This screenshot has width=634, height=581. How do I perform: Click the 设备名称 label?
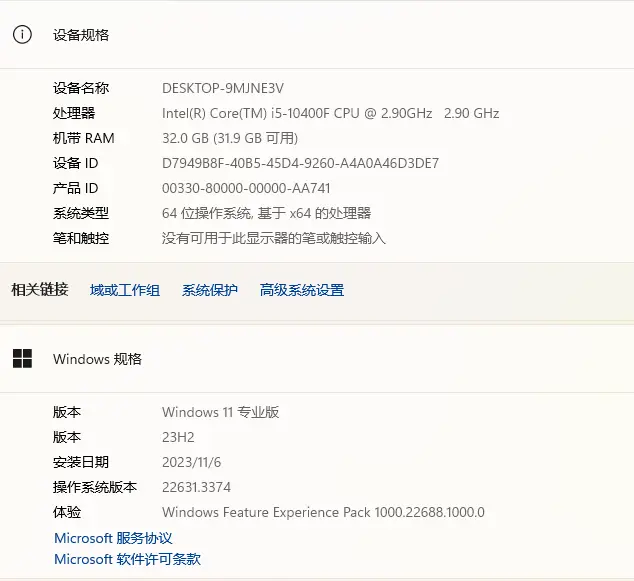click(x=81, y=88)
